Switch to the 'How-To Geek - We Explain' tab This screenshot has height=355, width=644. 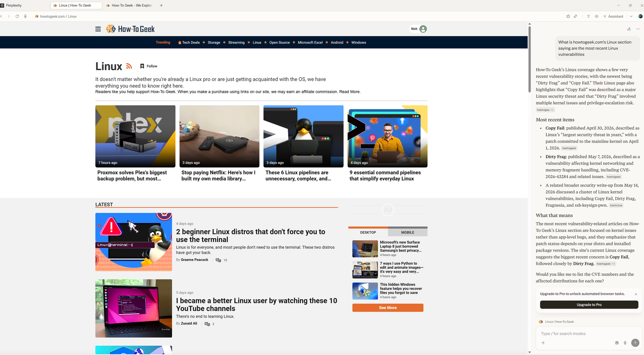coord(129,5)
